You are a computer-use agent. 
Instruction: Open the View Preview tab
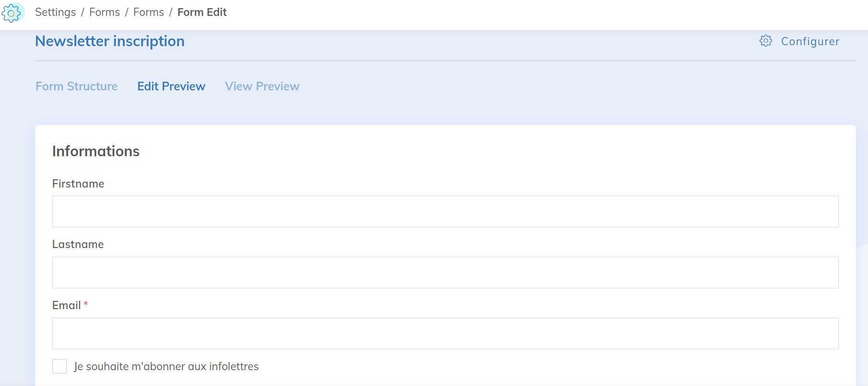click(x=262, y=87)
